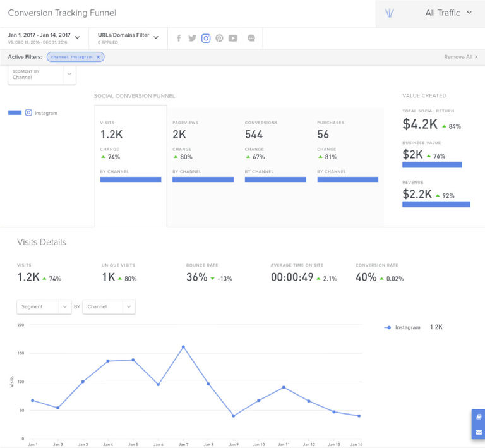Viewport: 485px width, 448px height.
Task: Filter by Twitter channel icon
Action: coord(192,38)
